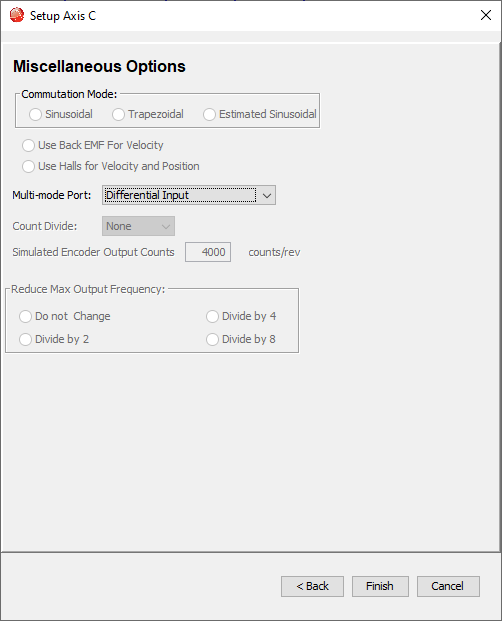
Task: Cancel the axis setup wizard
Action: click(x=448, y=587)
